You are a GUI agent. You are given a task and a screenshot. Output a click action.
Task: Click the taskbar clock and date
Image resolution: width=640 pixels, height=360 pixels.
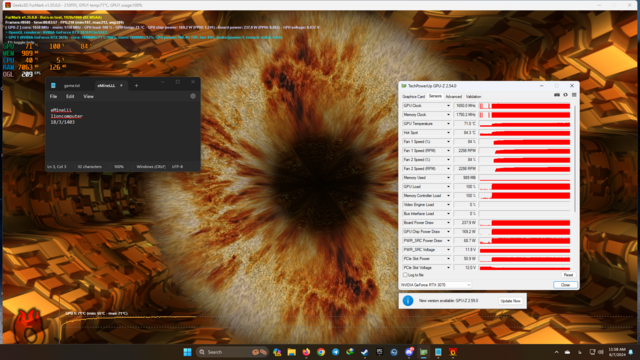click(617, 352)
